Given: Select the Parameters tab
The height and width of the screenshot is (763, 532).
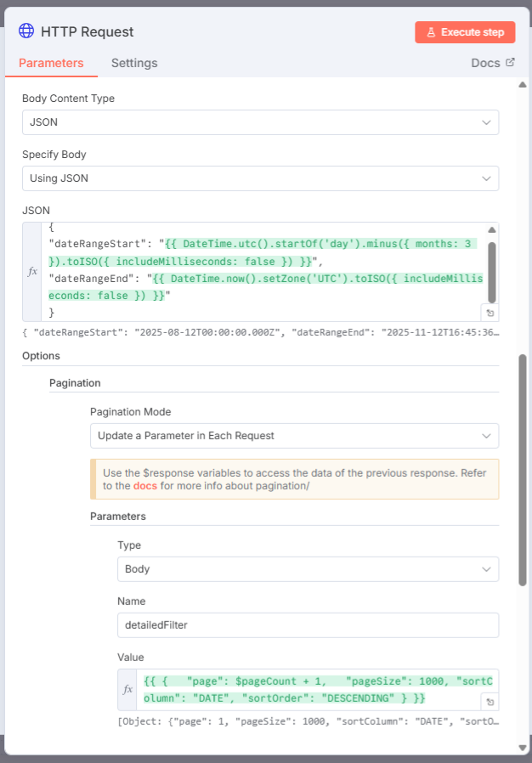Looking at the screenshot, I should [51, 63].
